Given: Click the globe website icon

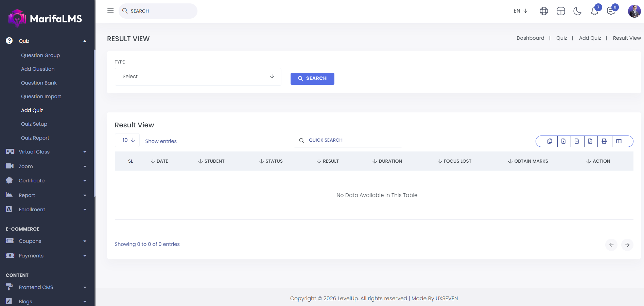Looking at the screenshot, I should tap(544, 11).
